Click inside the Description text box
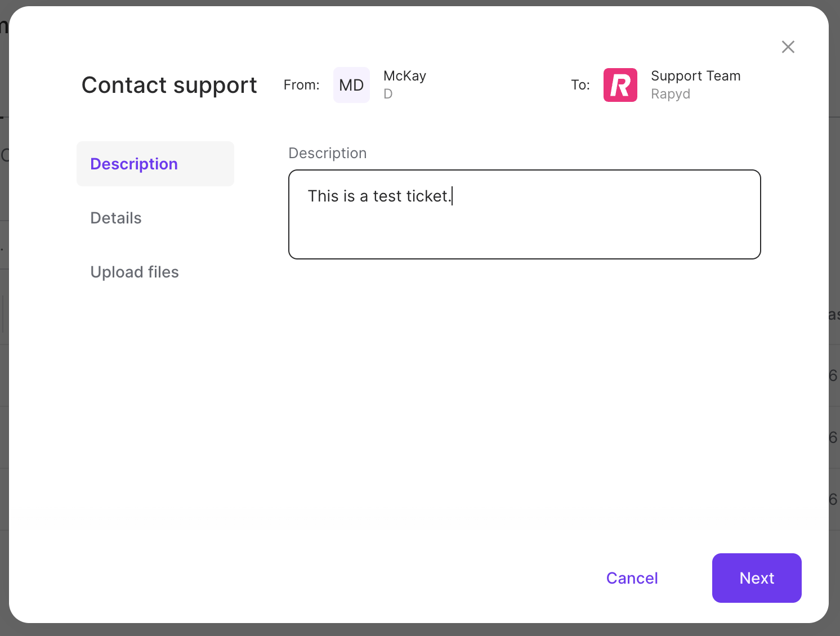The image size is (840, 636). (524, 214)
